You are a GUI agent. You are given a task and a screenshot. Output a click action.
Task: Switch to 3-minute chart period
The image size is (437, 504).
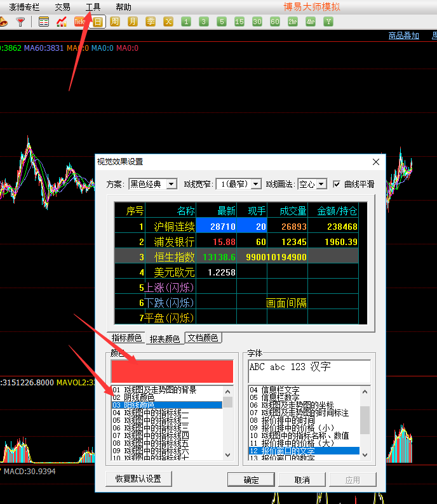point(203,22)
